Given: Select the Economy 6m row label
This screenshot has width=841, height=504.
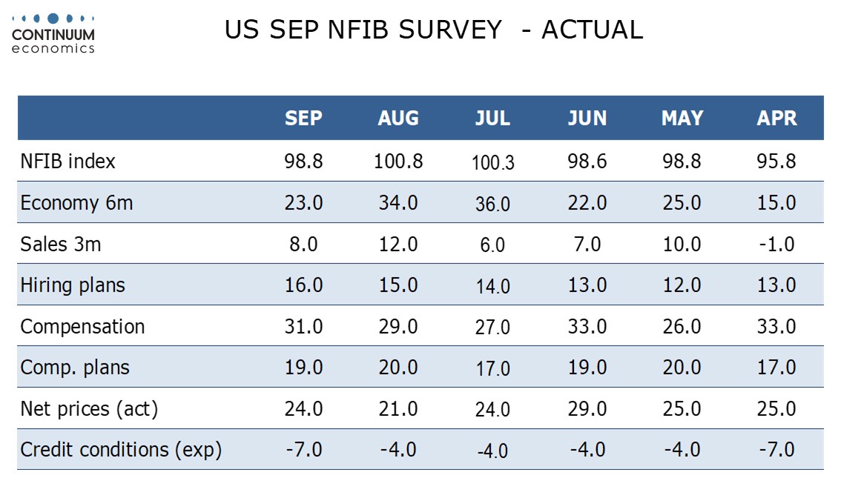Looking at the screenshot, I should coord(77,202).
